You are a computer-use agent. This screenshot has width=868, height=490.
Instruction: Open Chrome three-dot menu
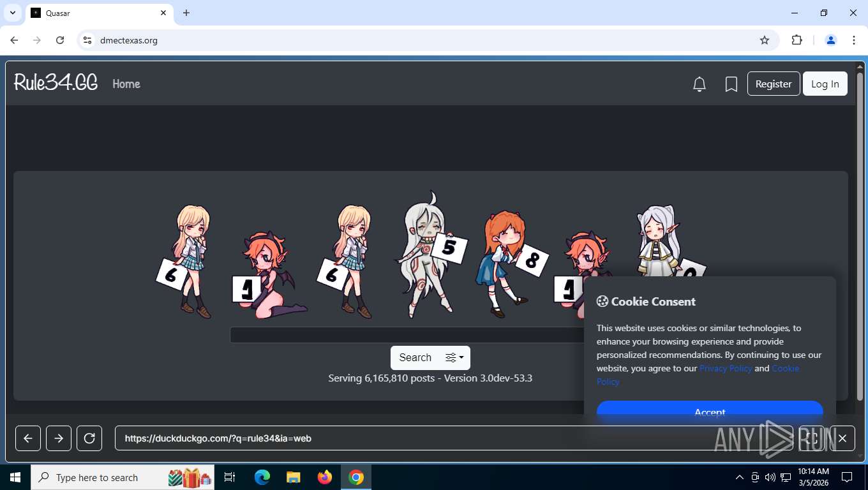(x=854, y=40)
